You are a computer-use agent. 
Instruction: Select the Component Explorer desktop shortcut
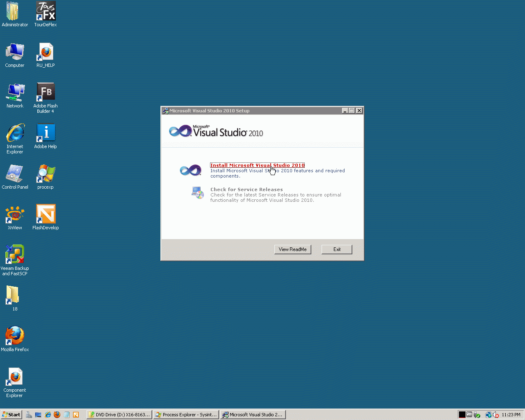tap(15, 382)
